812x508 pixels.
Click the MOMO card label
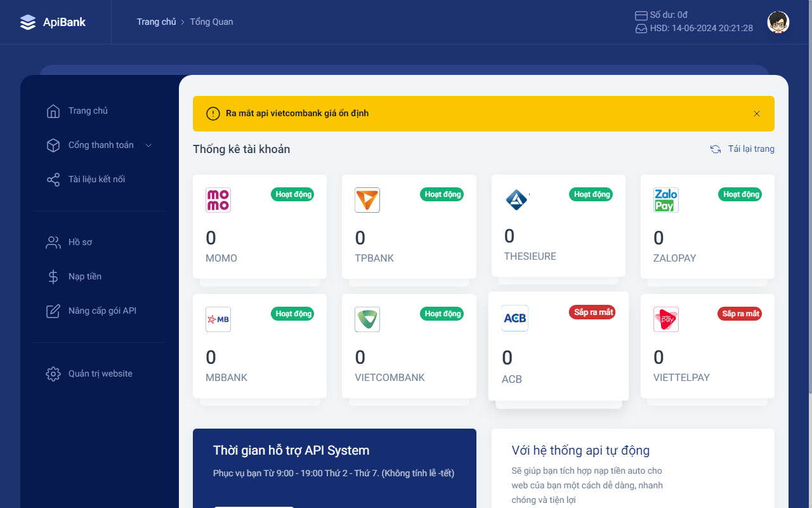tap(221, 258)
